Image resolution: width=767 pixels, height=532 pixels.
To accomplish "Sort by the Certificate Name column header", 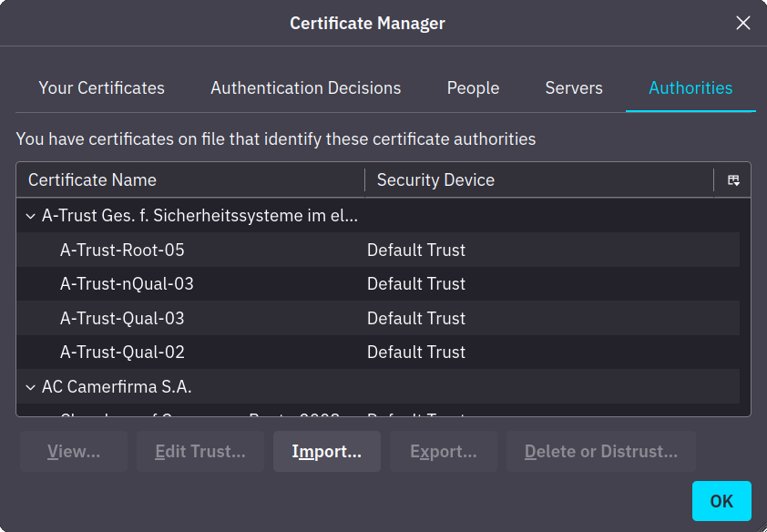I will click(92, 179).
